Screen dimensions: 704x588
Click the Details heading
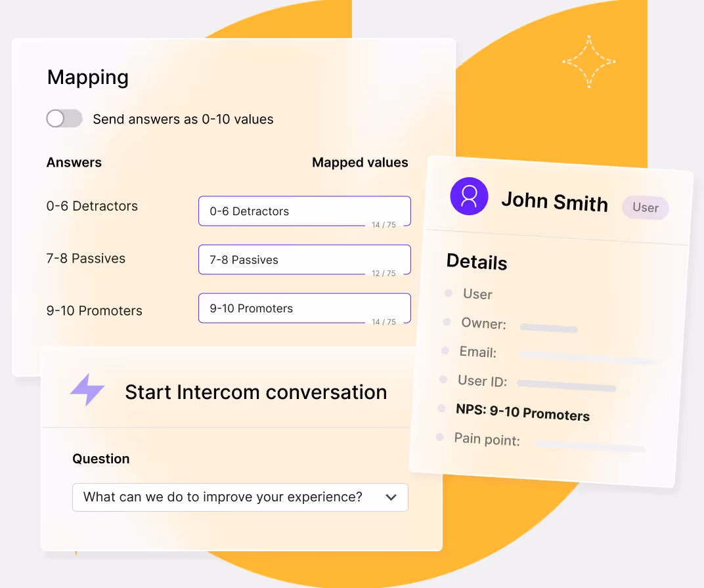coord(477,262)
